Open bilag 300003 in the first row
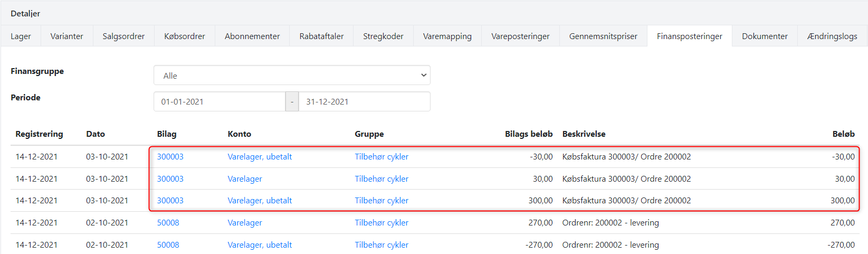Screen dimensions: 868x254 pyautogui.click(x=170, y=157)
